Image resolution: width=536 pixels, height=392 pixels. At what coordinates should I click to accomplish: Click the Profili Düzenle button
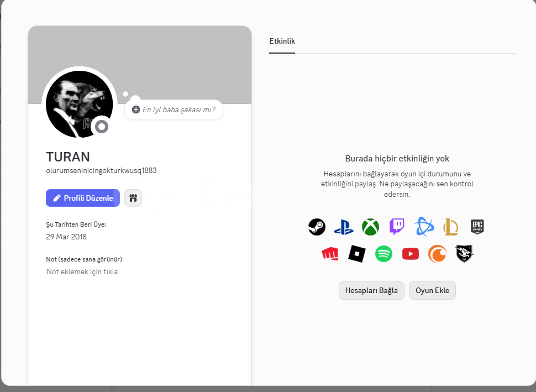83,198
